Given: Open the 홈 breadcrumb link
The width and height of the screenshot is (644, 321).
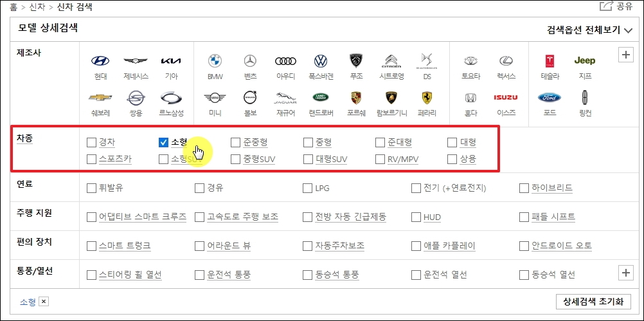Looking at the screenshot, I should (x=13, y=8).
